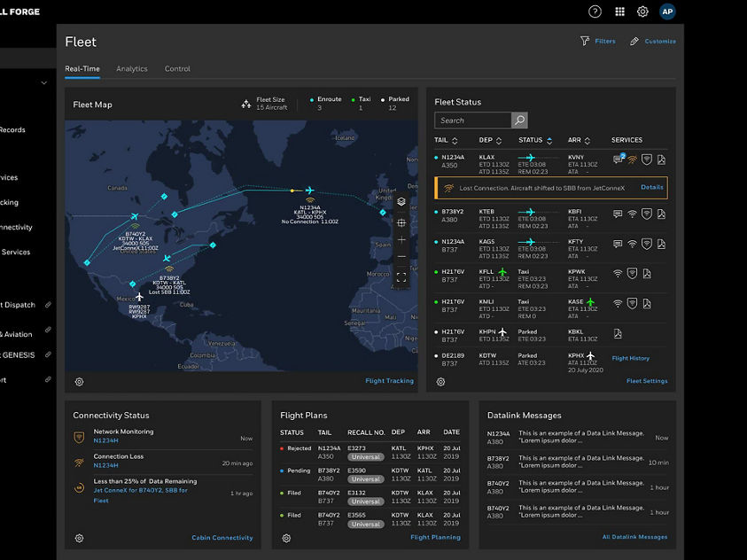Screen dimensions: 747x560
Task: Switch to the Control tab
Action: [178, 68]
